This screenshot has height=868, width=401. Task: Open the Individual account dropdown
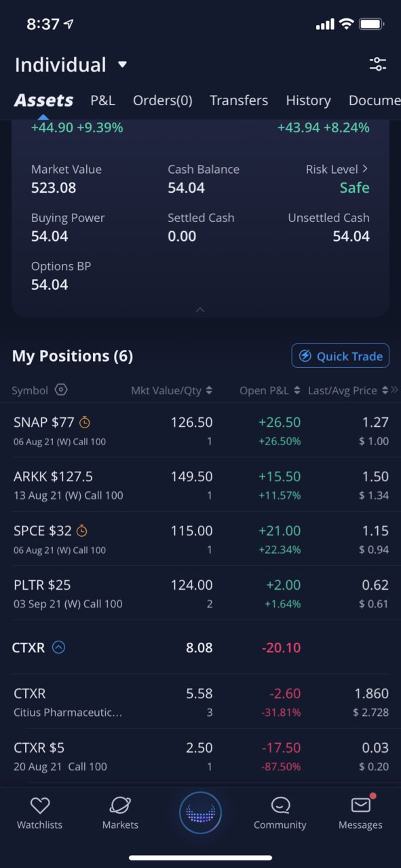click(x=71, y=65)
